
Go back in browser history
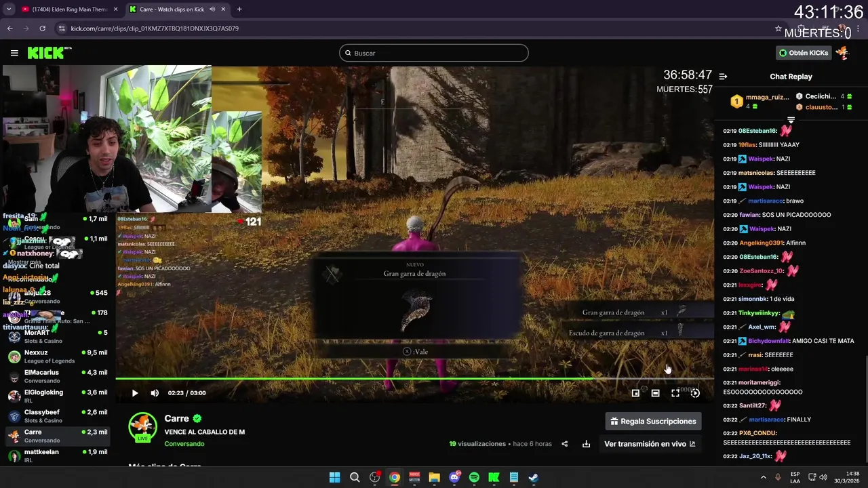10,28
